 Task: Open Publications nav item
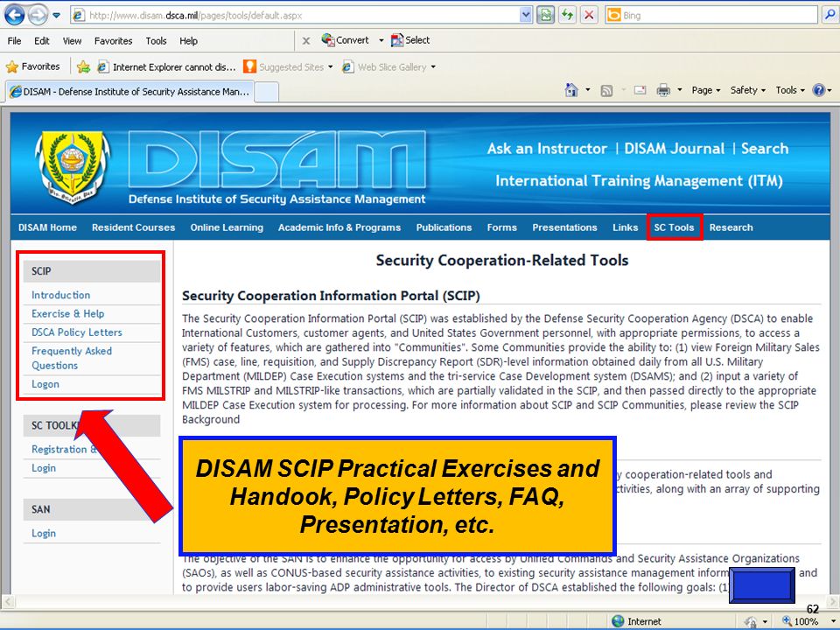click(x=444, y=227)
